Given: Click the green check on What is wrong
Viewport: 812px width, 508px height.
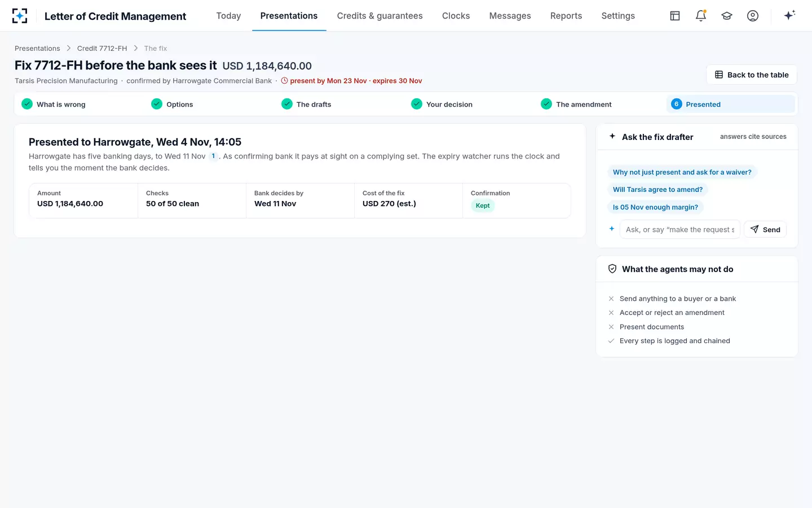Looking at the screenshot, I should (x=27, y=104).
